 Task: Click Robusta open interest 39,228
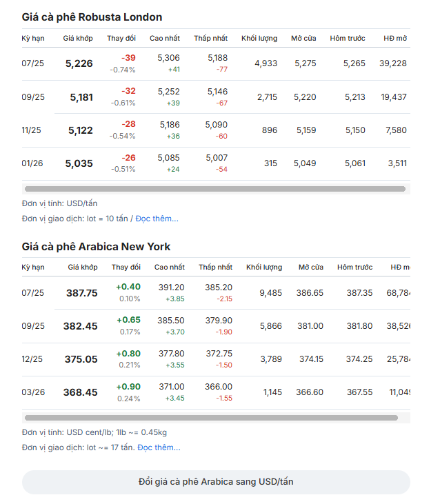(392, 63)
